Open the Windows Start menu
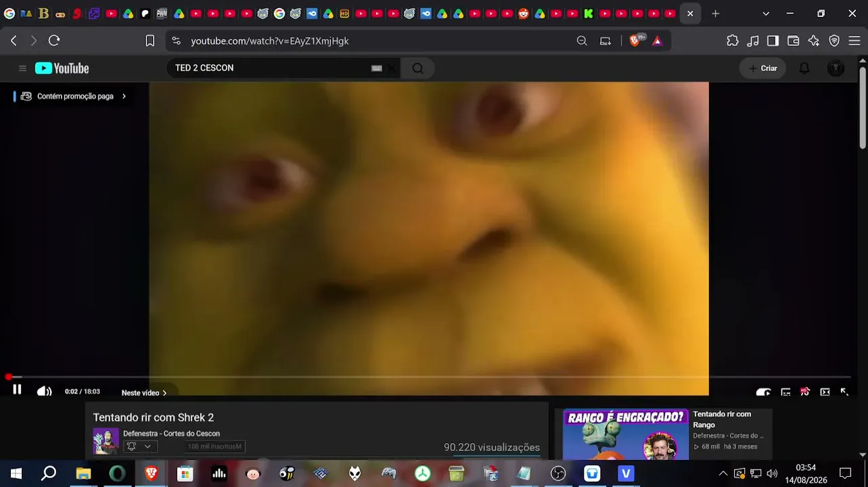868x487 pixels. pyautogui.click(x=16, y=473)
